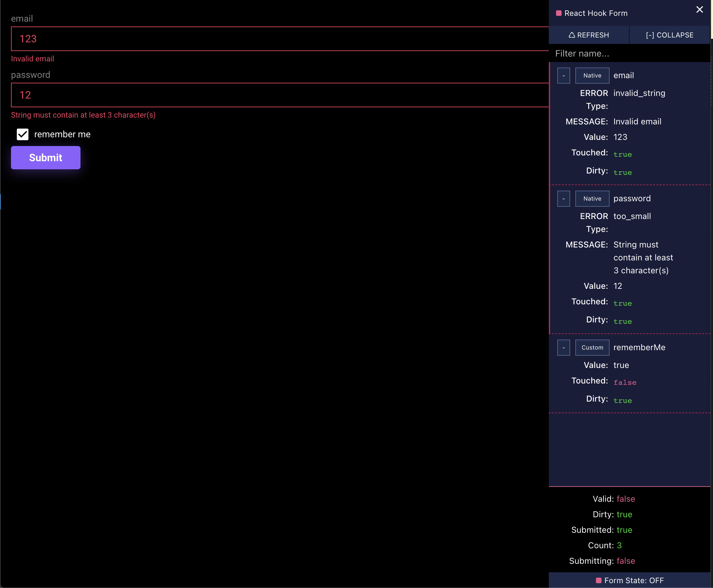The height and width of the screenshot is (588, 713).
Task: Click the pink square React Hook Form logo
Action: click(559, 13)
